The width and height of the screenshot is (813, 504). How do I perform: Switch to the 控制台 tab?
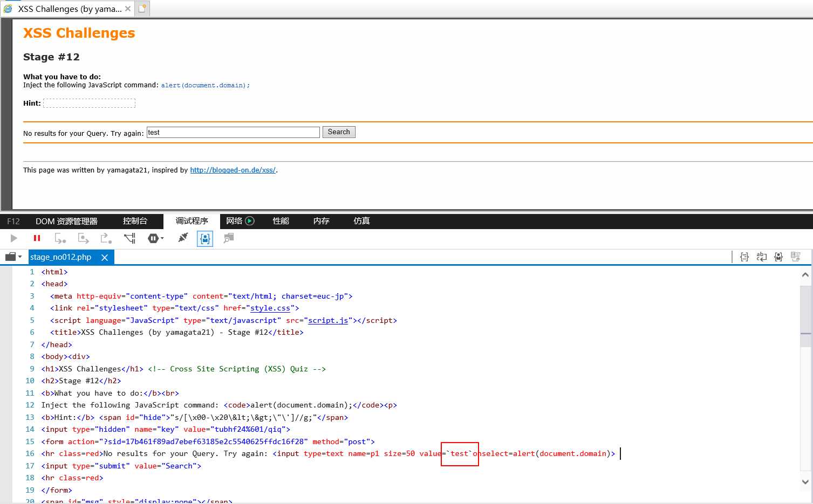pos(135,221)
